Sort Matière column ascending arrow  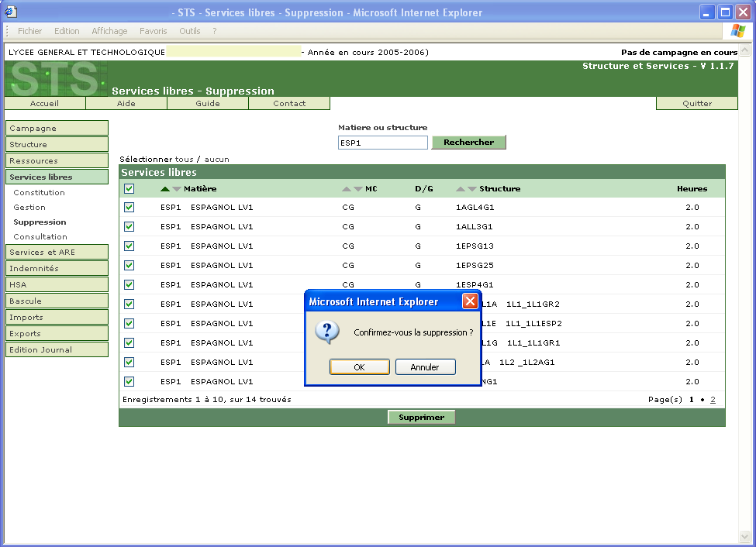point(165,189)
